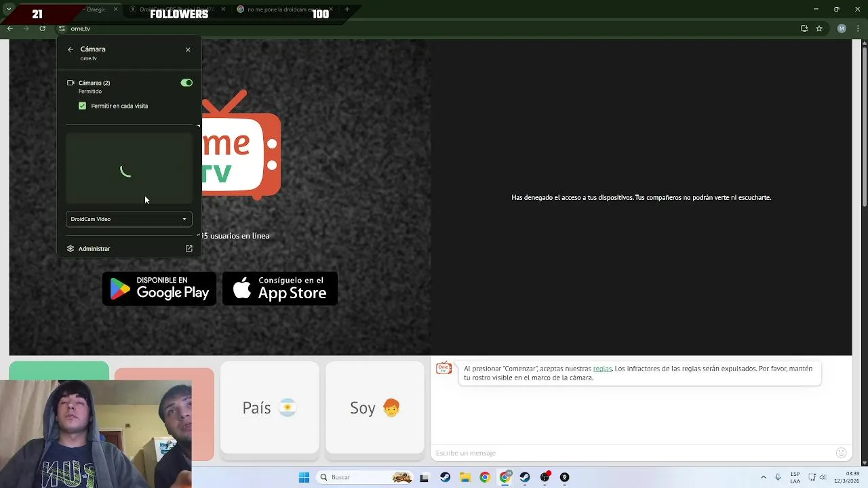Switch to 'no me pone la droidcam' Google tab
The image size is (868, 488).
coord(285,9)
